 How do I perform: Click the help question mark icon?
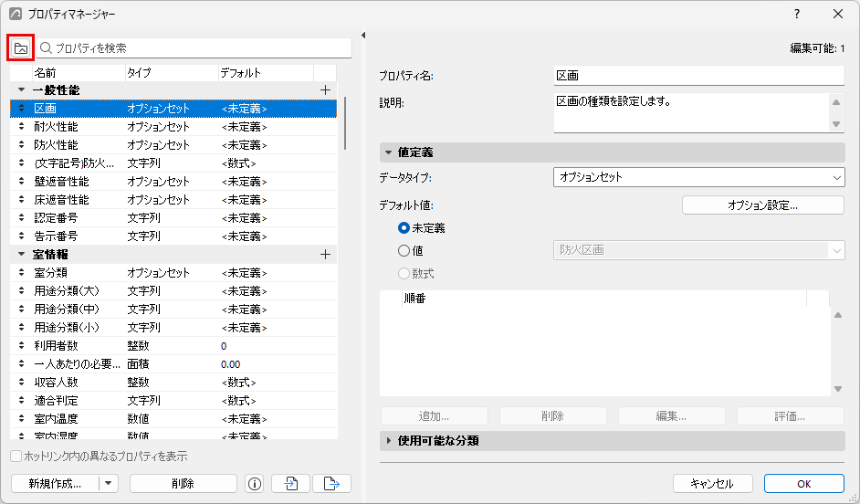[797, 15]
